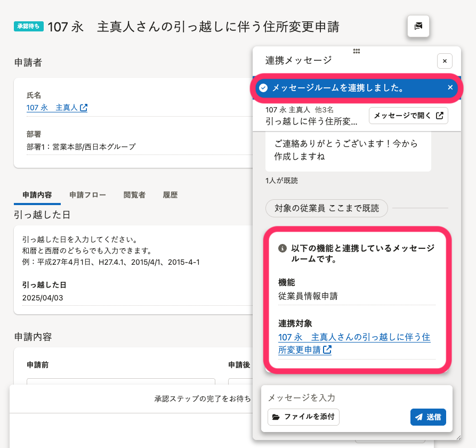Click the external link icon beside 107 永 主真人

(x=84, y=108)
